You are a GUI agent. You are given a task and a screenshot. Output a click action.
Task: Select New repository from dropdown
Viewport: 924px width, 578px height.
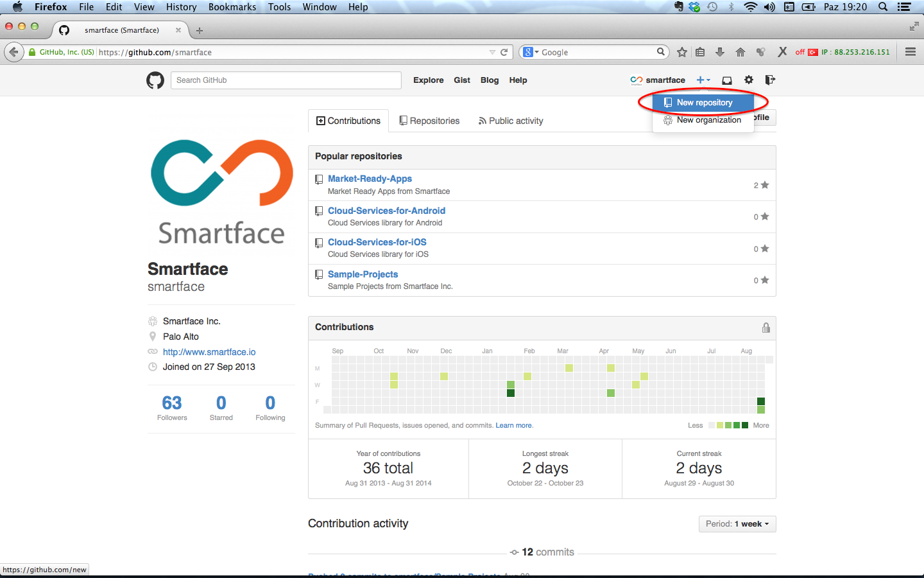pos(703,103)
